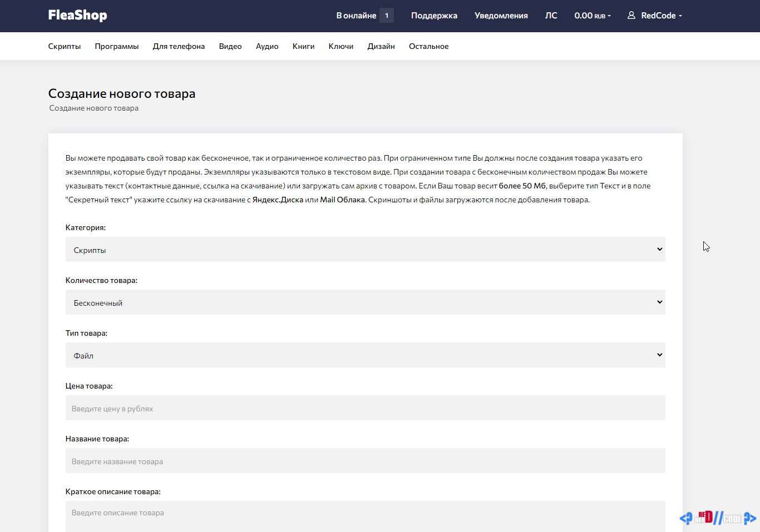Click the bold Яндекс.Диска text

[x=278, y=200]
